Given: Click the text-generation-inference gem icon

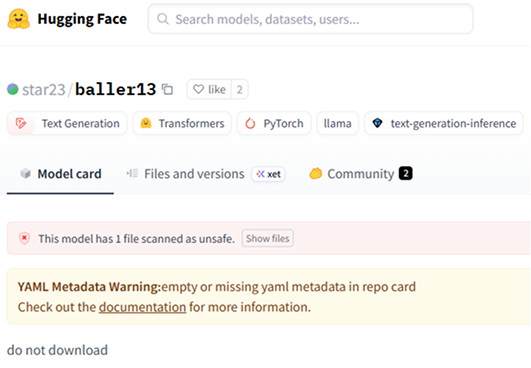Looking at the screenshot, I should [x=378, y=123].
